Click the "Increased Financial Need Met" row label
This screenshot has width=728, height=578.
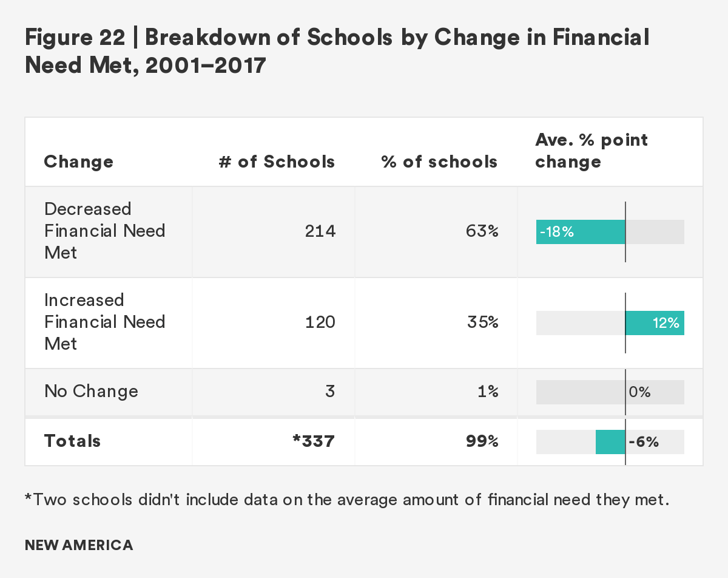pyautogui.click(x=105, y=322)
